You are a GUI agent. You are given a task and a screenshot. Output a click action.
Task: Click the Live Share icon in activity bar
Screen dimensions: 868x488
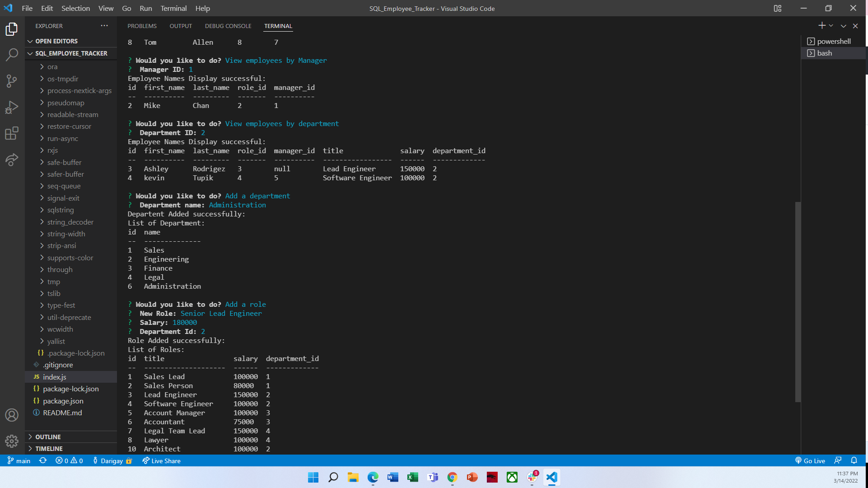click(x=11, y=160)
